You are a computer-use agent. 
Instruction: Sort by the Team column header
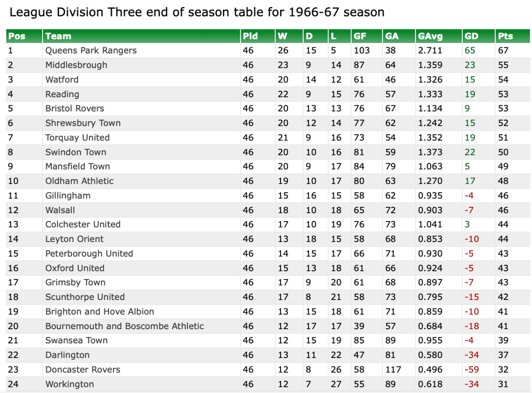pyautogui.click(x=58, y=36)
